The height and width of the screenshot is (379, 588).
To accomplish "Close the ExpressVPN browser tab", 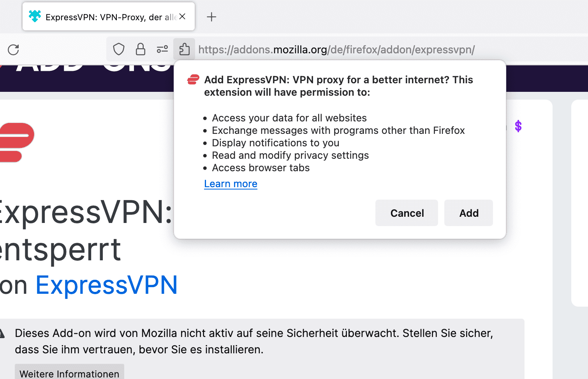I will tap(182, 16).
